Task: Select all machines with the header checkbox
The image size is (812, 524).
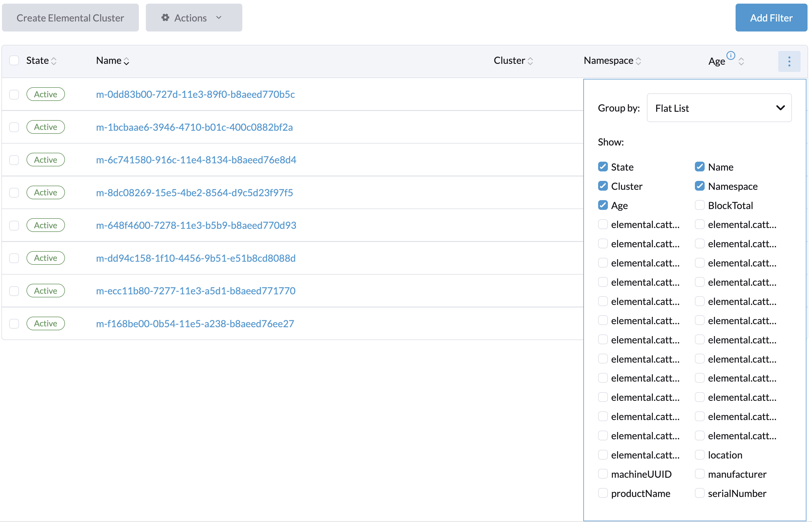Action: pos(14,60)
